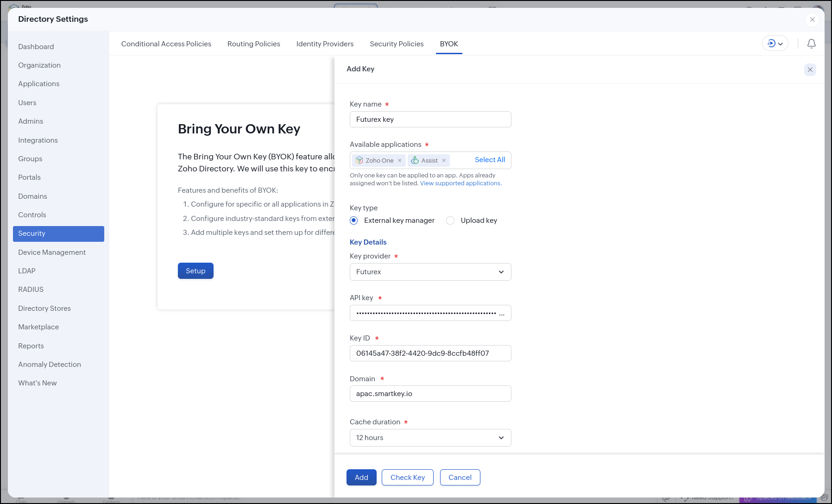The width and height of the screenshot is (832, 504).
Task: Cancel adding the key
Action: 460,478
